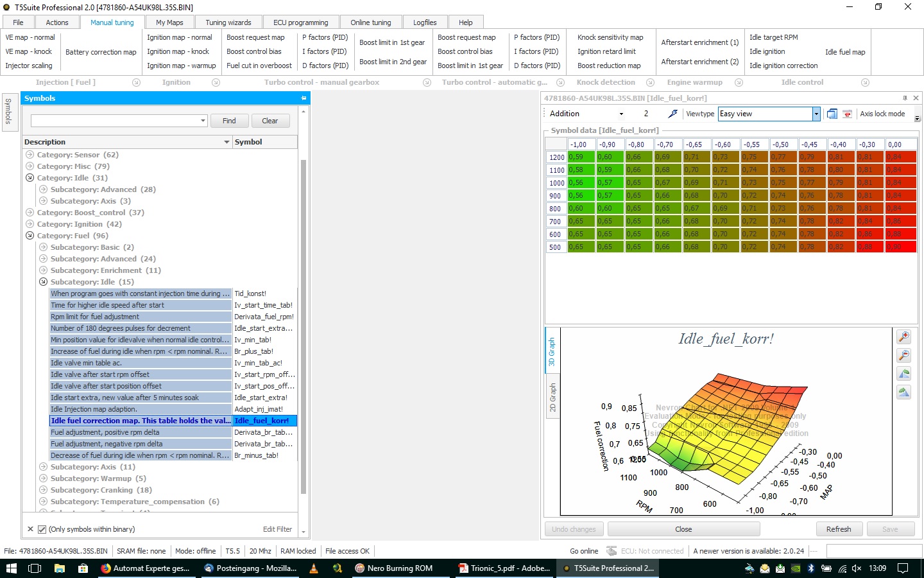The width and height of the screenshot is (924, 578).
Task: Toggle Only symbols within binary checkbox
Action: (42, 529)
